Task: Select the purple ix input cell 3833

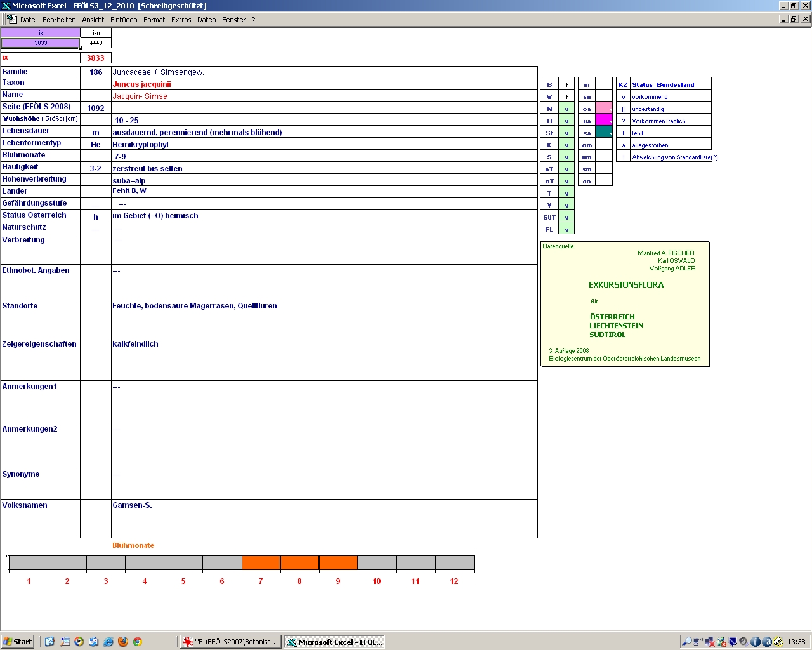Action: point(41,43)
